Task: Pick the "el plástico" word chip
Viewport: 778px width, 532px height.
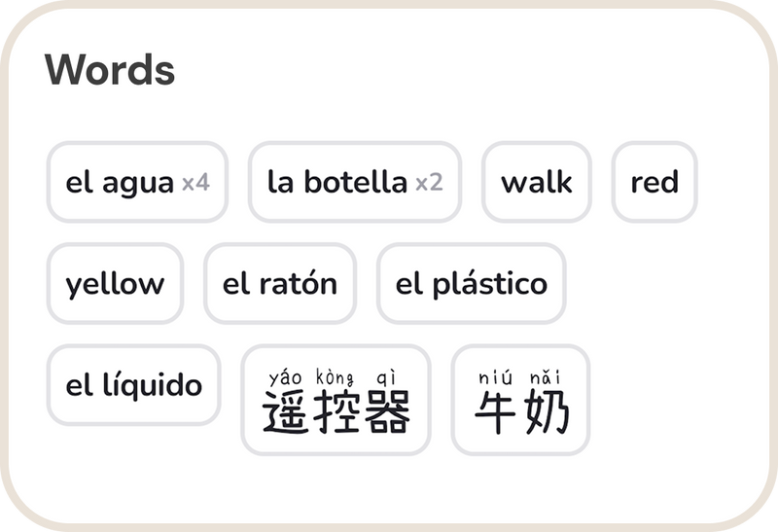Action: [x=471, y=284]
